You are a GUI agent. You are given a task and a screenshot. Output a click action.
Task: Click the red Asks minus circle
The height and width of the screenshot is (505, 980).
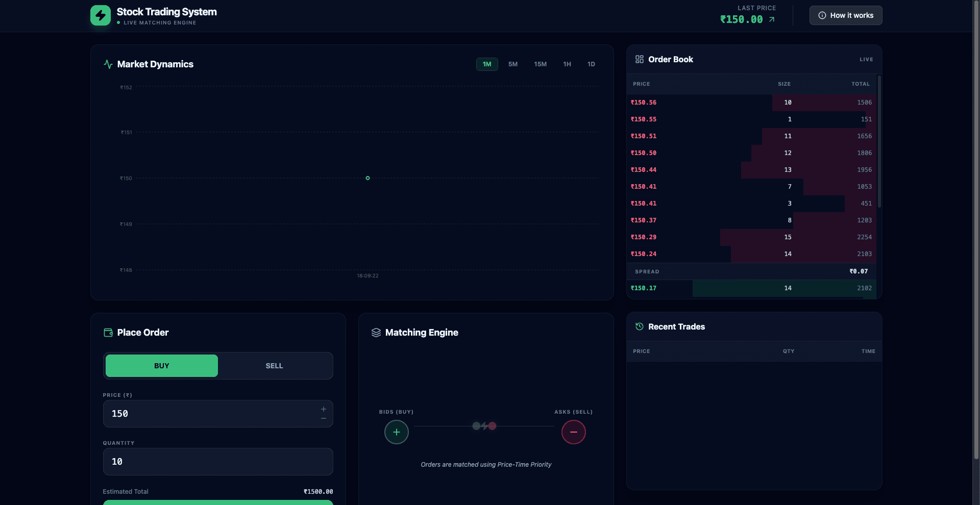coord(574,432)
